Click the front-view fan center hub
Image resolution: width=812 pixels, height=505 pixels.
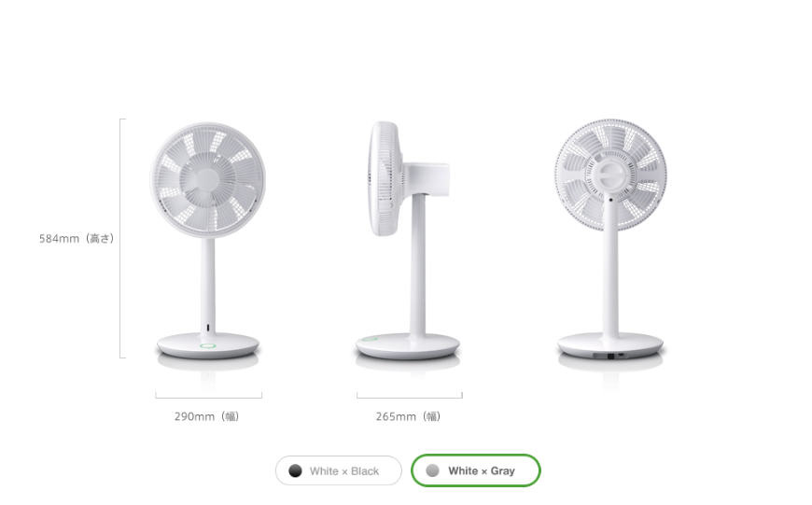click(x=203, y=181)
